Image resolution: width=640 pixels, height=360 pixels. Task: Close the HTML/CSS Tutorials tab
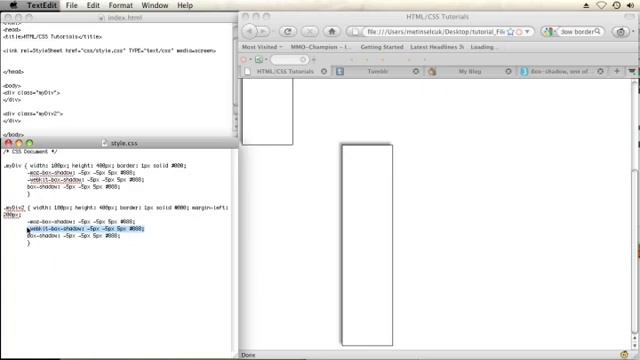click(x=324, y=71)
